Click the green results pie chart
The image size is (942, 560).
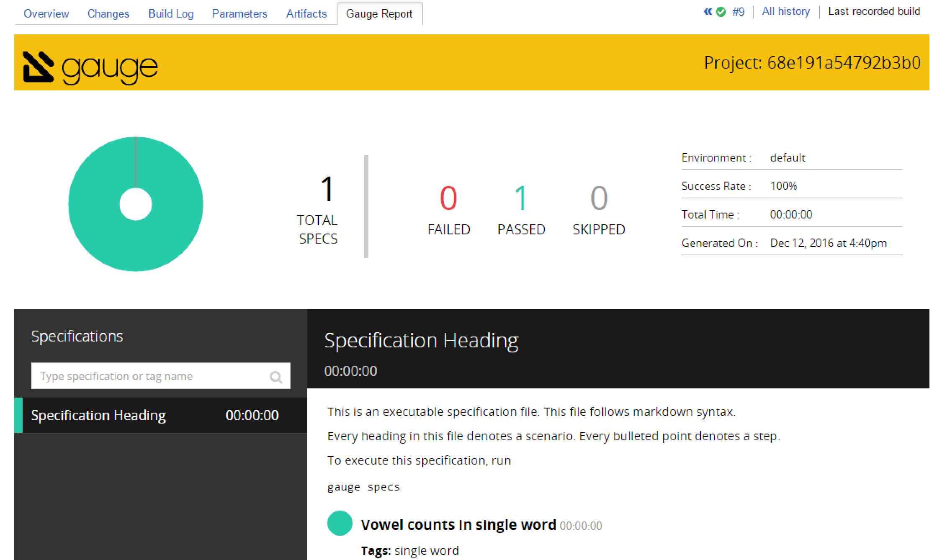(136, 204)
